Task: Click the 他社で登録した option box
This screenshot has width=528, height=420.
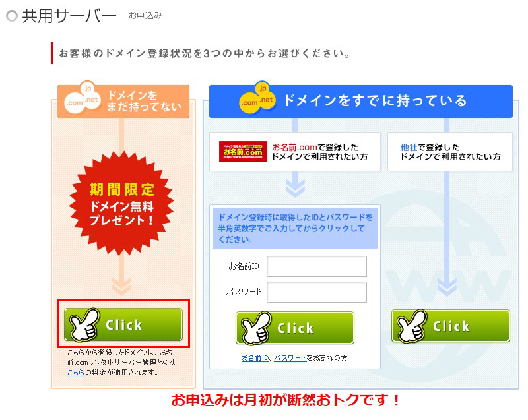Action: 450,152
